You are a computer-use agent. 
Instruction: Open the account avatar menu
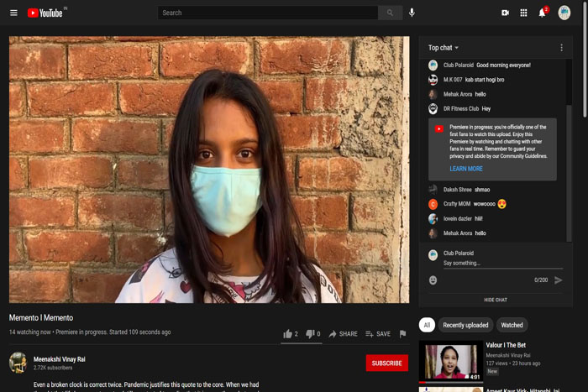pyautogui.click(x=564, y=13)
